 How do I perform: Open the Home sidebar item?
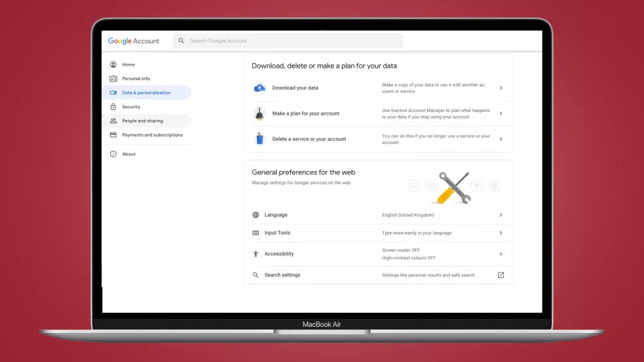(x=147, y=64)
